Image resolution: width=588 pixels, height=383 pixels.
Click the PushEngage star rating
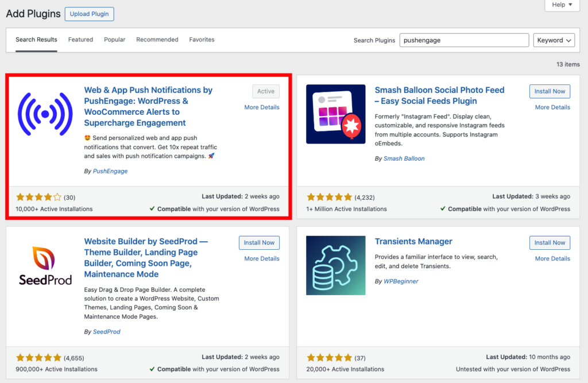[x=38, y=197]
